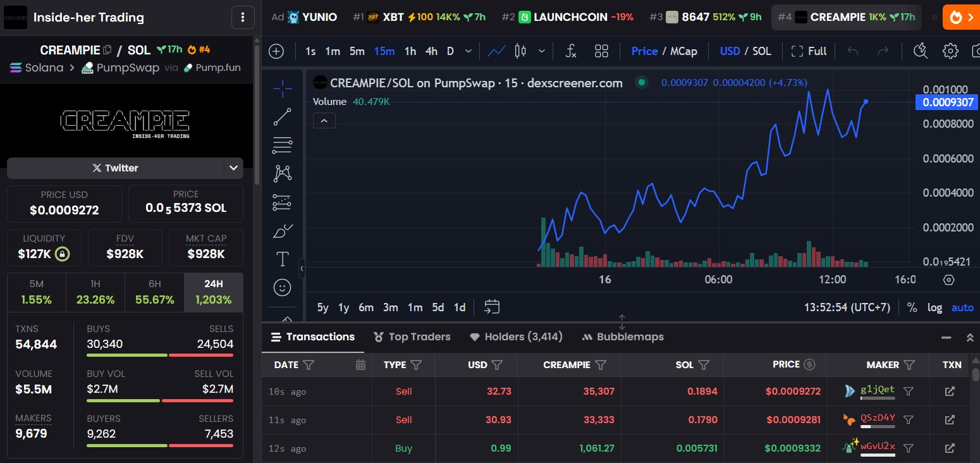The height and width of the screenshot is (463, 980).
Task: Select the text annotation tool
Action: click(x=282, y=259)
